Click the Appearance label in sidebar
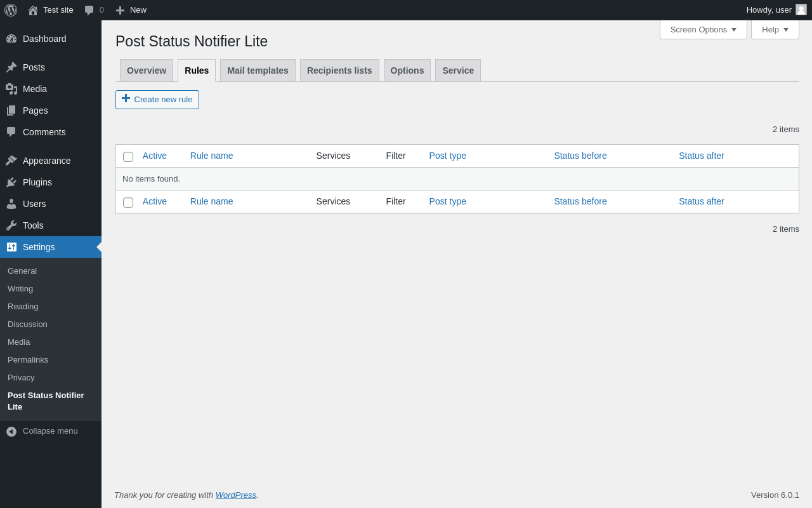The width and height of the screenshot is (812, 508). tap(47, 161)
